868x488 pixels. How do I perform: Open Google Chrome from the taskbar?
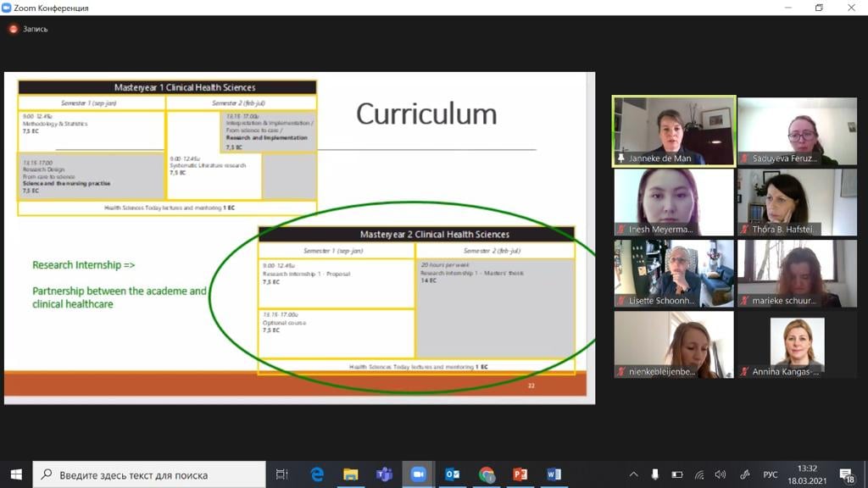point(486,474)
